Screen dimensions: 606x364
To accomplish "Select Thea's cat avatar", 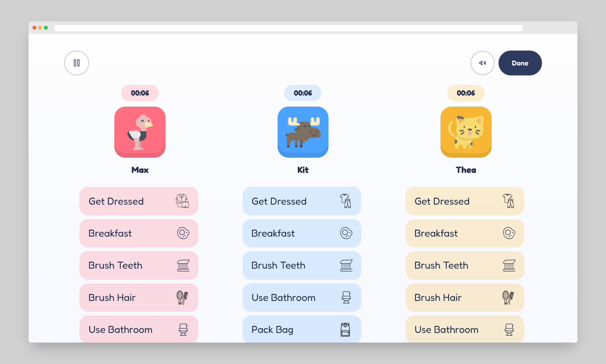I will [x=466, y=132].
